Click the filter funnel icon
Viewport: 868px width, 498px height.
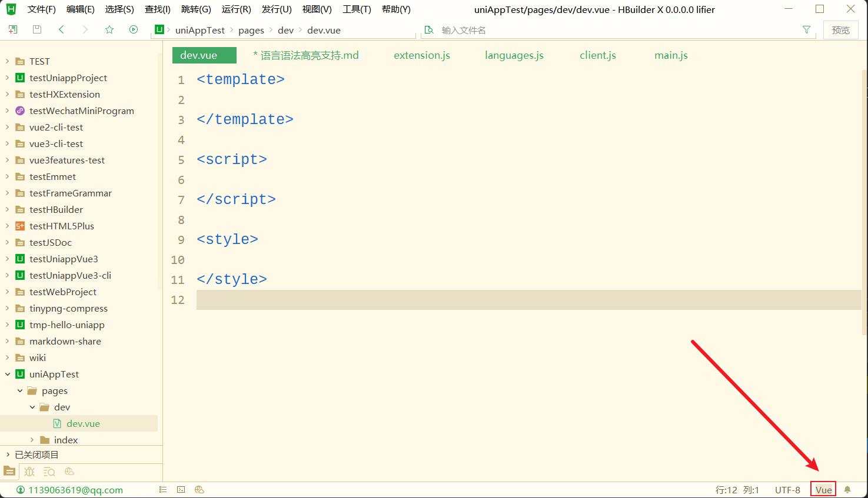(x=807, y=29)
